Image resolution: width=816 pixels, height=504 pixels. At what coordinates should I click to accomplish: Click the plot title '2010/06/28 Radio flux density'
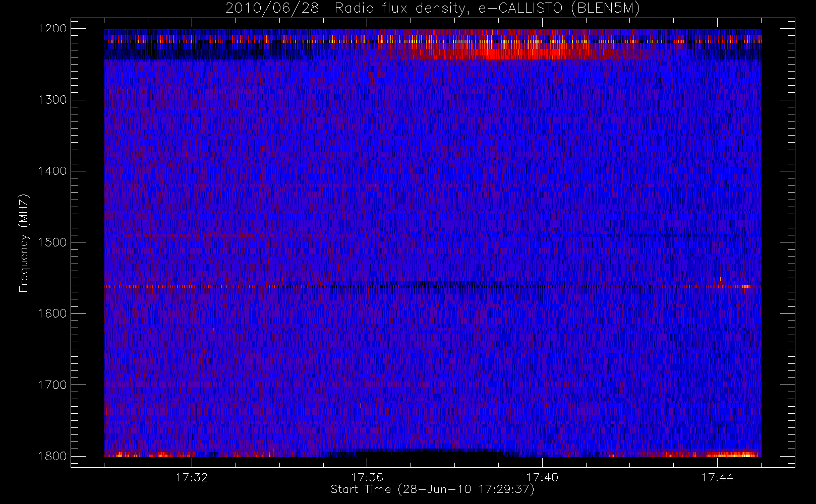click(432, 9)
